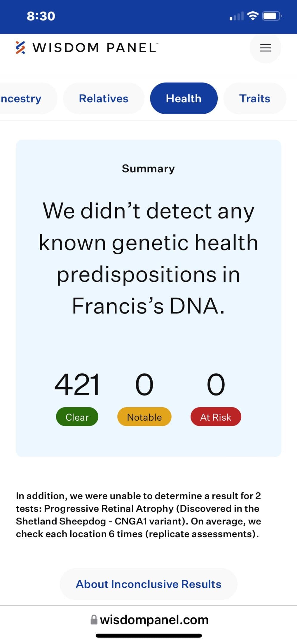Tap the lock icon beside URL
This screenshot has height=644, width=297.
pyautogui.click(x=94, y=620)
